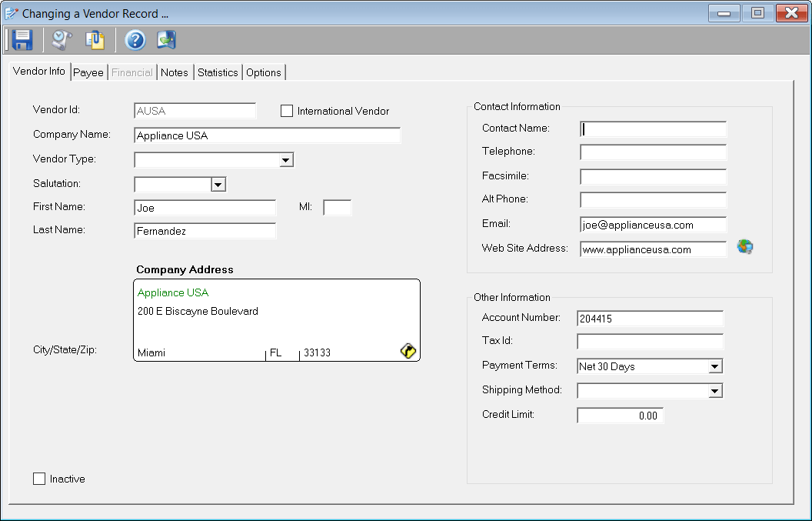Open the Options tab
The height and width of the screenshot is (521, 812).
point(264,72)
